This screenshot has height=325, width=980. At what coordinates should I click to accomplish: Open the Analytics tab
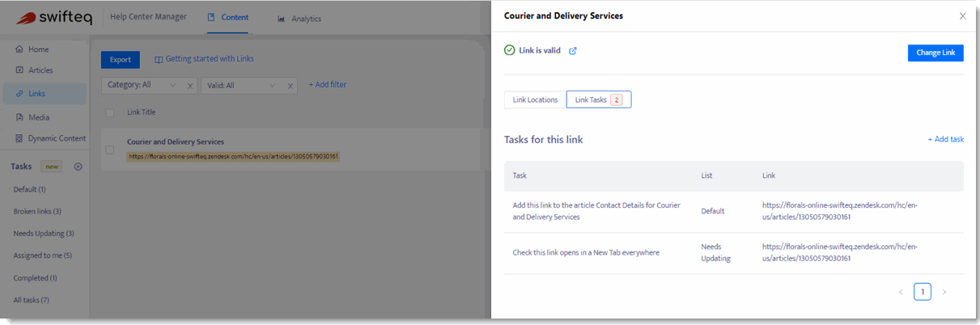click(299, 19)
